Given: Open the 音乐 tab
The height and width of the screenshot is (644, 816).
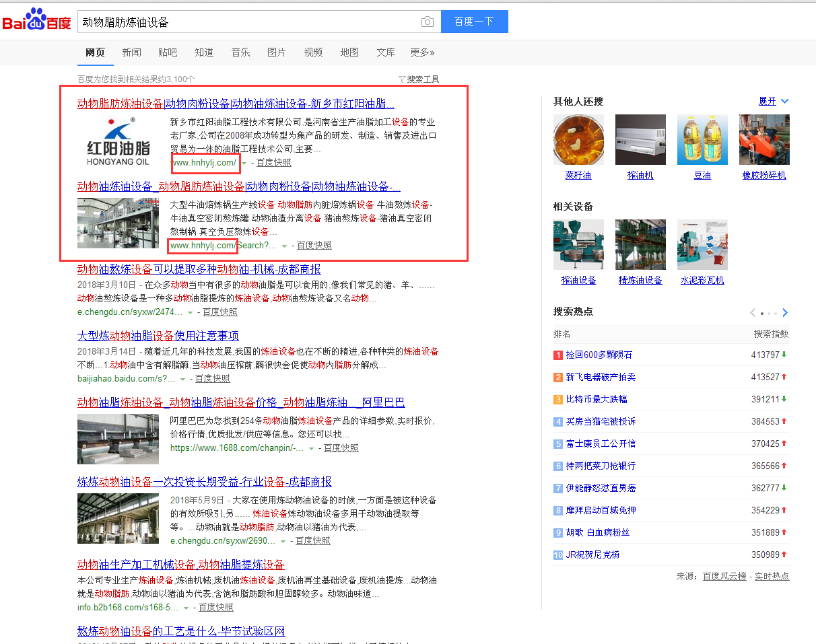Looking at the screenshot, I should 240,52.
